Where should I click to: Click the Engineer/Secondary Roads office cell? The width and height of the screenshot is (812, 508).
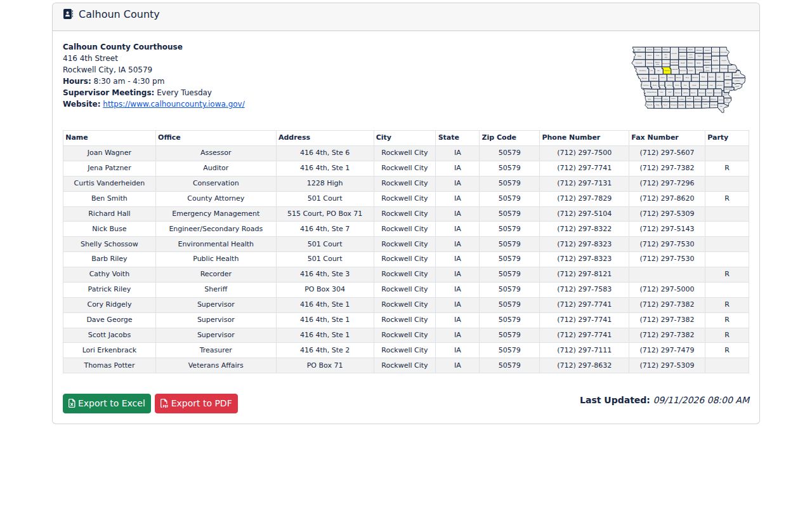(x=216, y=229)
